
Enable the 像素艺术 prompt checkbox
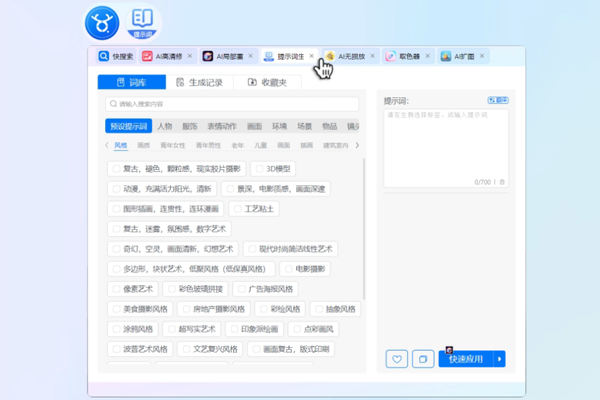pos(119,289)
